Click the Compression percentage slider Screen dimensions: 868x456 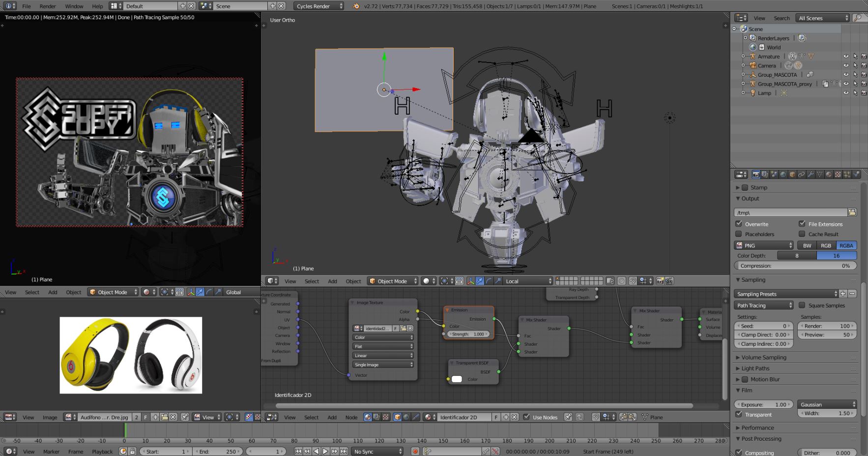tap(795, 266)
